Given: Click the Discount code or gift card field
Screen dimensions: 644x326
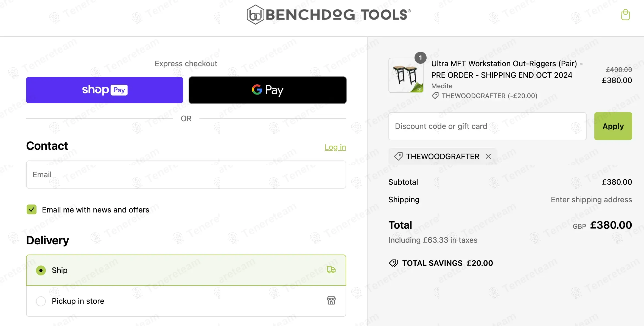Looking at the screenshot, I should click(x=487, y=126).
